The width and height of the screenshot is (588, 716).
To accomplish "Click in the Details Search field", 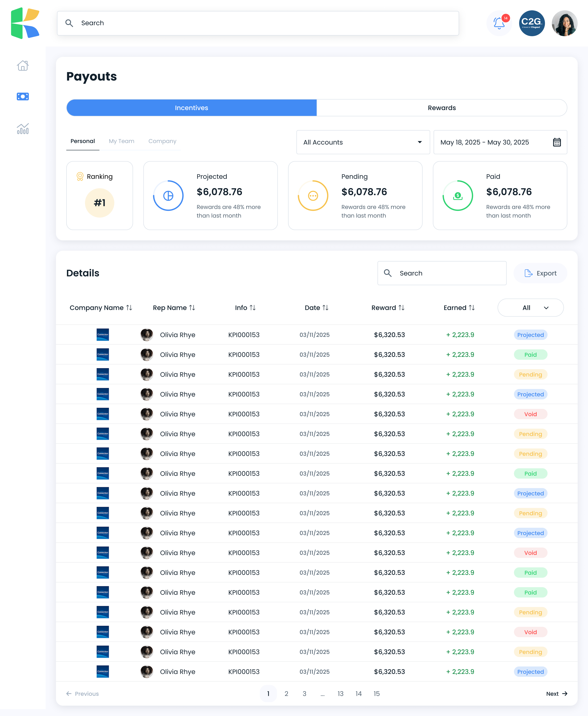I will pyautogui.click(x=442, y=273).
